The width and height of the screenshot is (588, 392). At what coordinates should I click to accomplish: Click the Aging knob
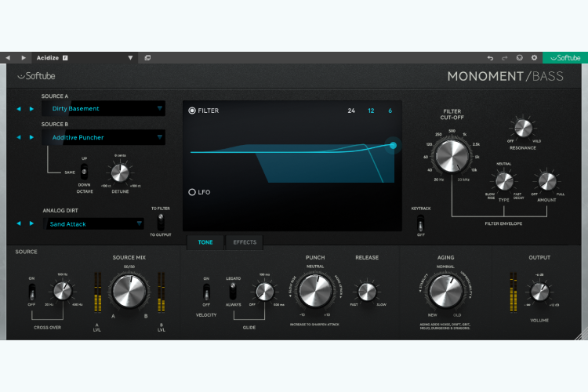[x=446, y=291]
